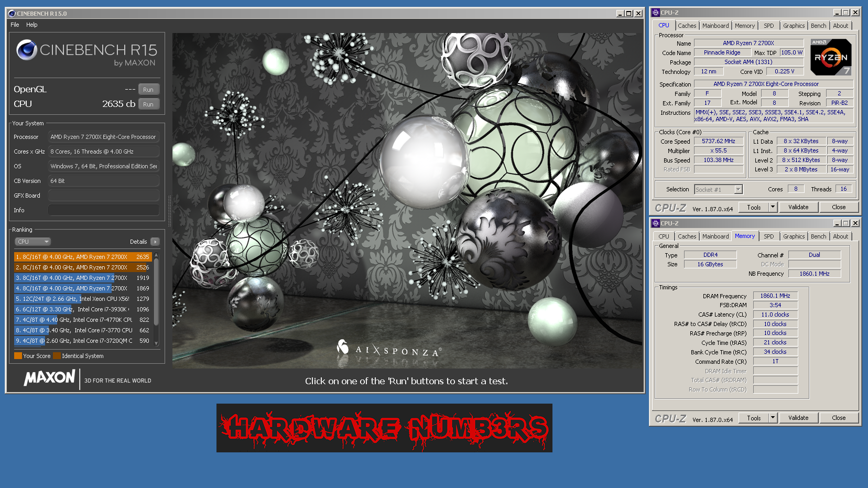
Task: Switch to CPU tab in bottom CPU-Z window
Action: [x=664, y=236]
